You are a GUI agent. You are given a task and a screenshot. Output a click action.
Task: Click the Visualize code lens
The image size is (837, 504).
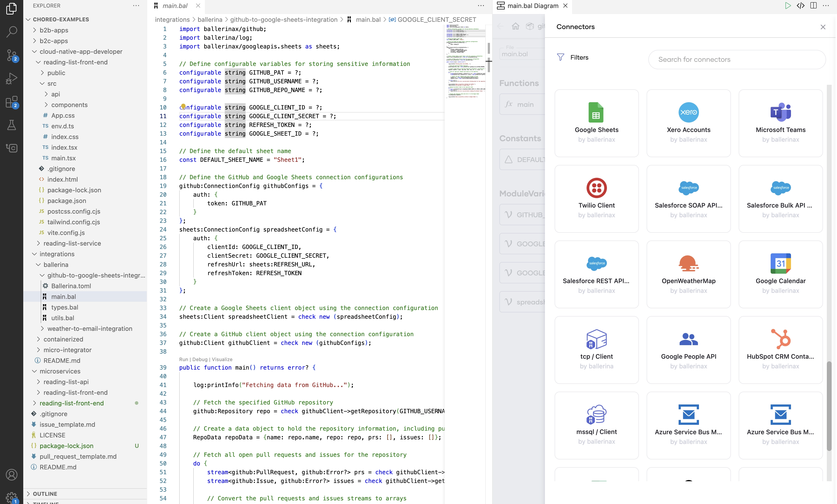(222, 359)
